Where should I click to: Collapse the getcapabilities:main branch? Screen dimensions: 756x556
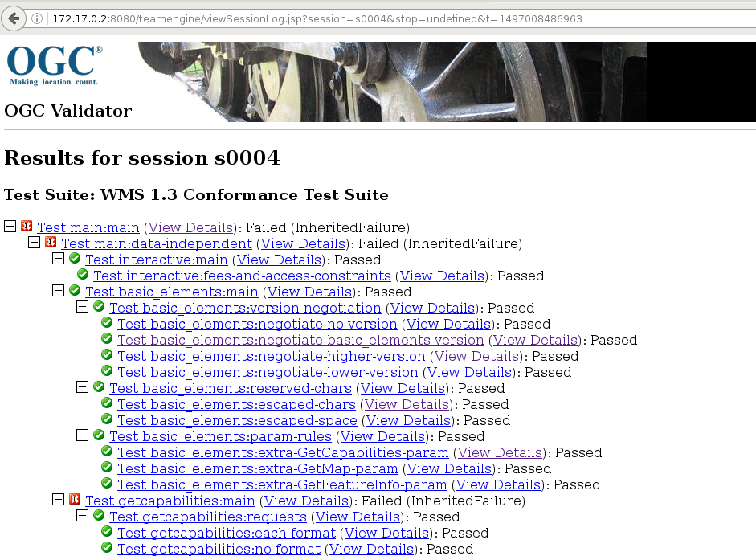pos(59,500)
